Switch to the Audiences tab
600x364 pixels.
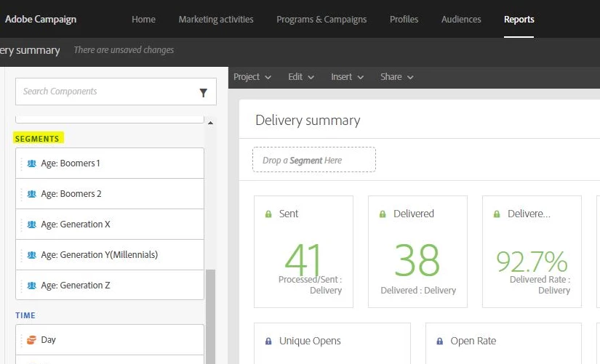[x=461, y=19]
